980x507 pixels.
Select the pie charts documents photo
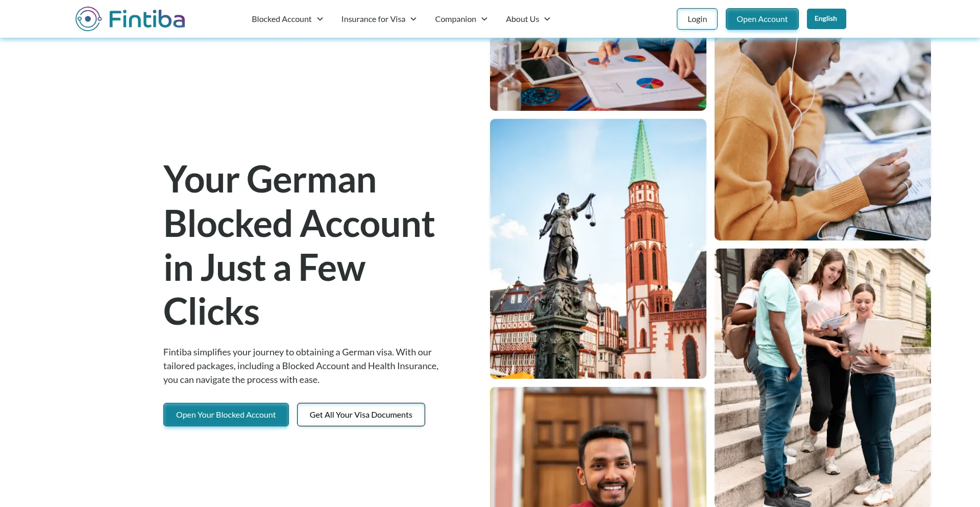[x=598, y=74]
